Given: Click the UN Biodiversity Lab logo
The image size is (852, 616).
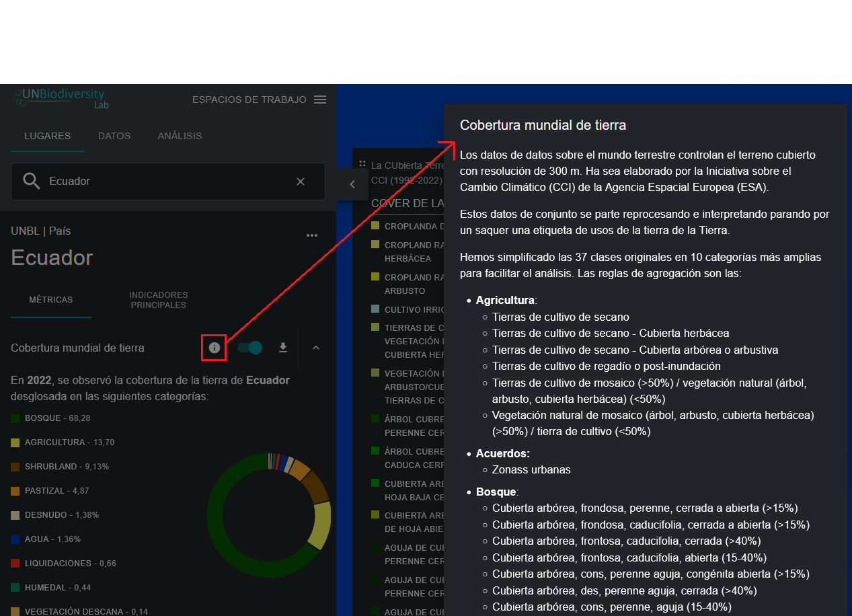Looking at the screenshot, I should coord(61,98).
